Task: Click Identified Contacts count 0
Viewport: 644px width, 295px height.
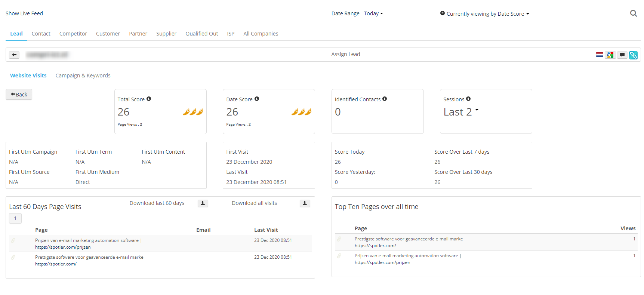Action: pos(338,112)
